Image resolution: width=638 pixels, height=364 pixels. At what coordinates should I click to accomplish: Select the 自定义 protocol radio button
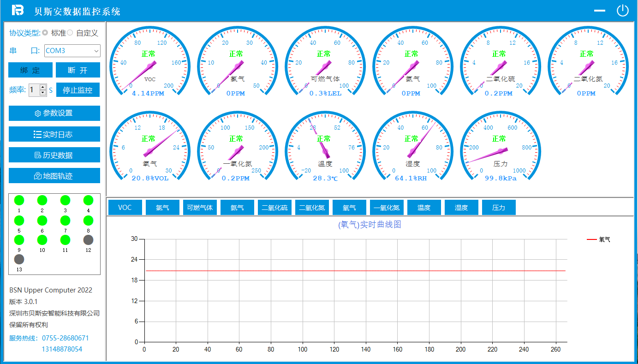point(70,33)
